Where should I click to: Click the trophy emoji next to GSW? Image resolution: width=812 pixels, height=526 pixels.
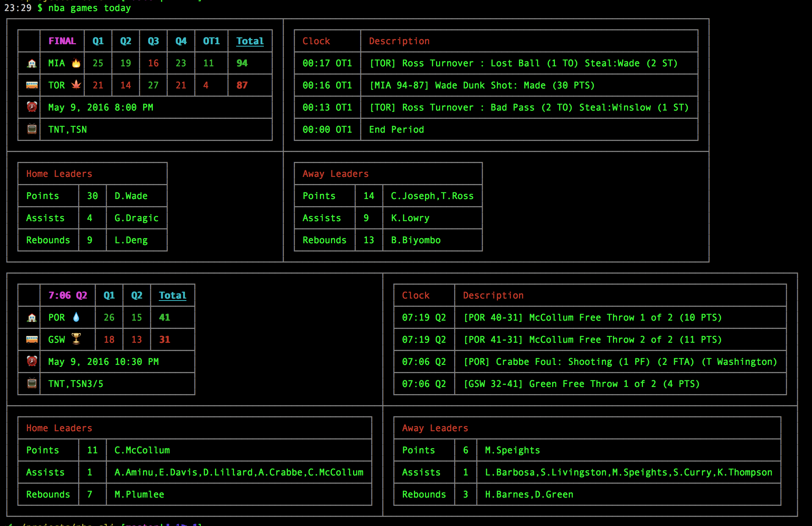tap(76, 339)
